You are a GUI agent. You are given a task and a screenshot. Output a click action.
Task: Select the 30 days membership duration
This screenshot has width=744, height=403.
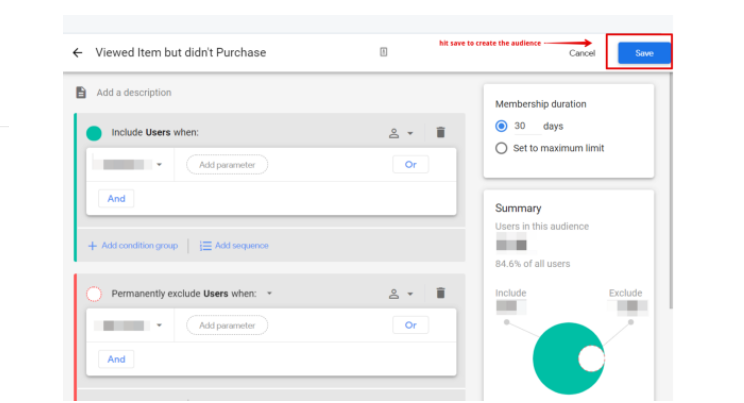pyautogui.click(x=501, y=126)
